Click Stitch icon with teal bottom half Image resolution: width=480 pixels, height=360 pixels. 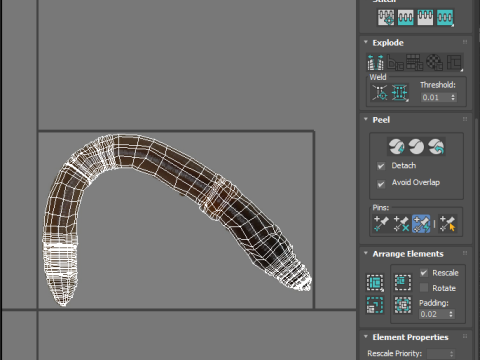pos(405,17)
